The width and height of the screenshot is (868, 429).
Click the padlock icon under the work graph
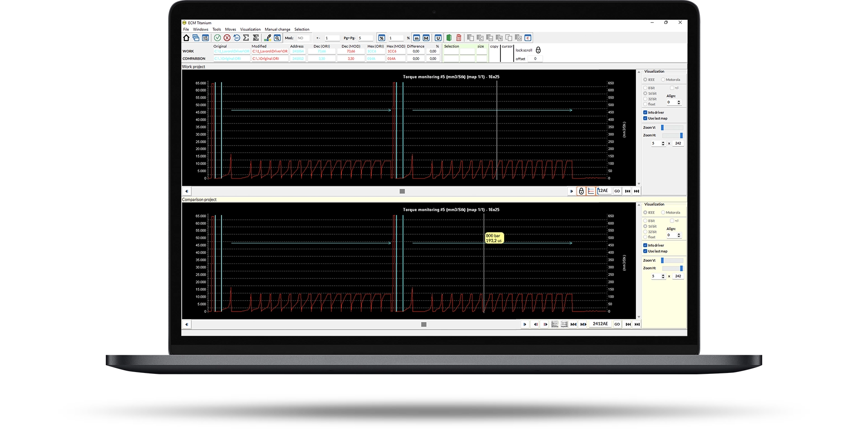[581, 191]
